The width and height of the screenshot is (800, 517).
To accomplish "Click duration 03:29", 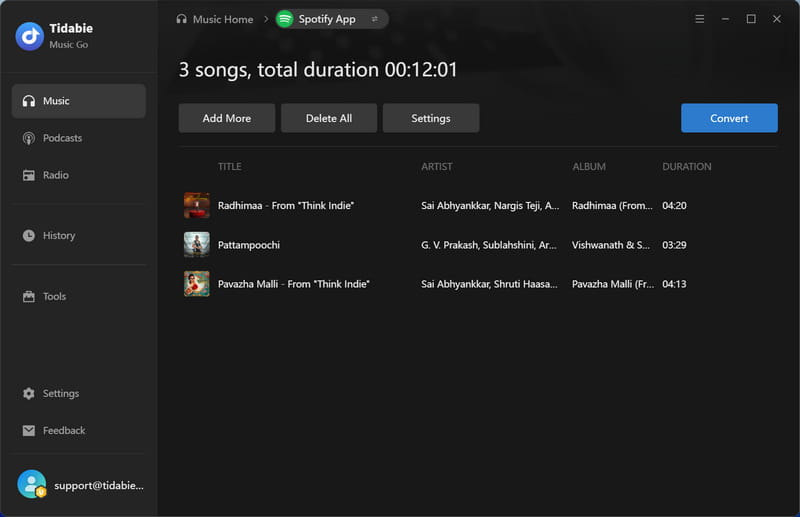I will click(x=674, y=245).
